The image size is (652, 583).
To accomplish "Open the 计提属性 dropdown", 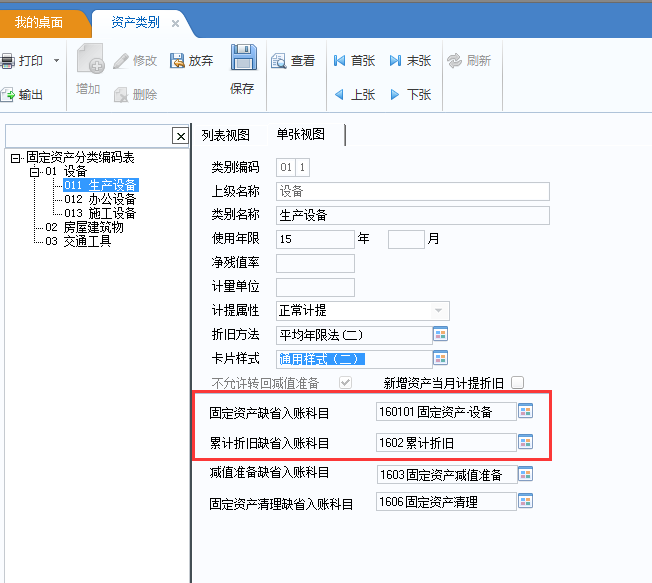I will pos(438,311).
